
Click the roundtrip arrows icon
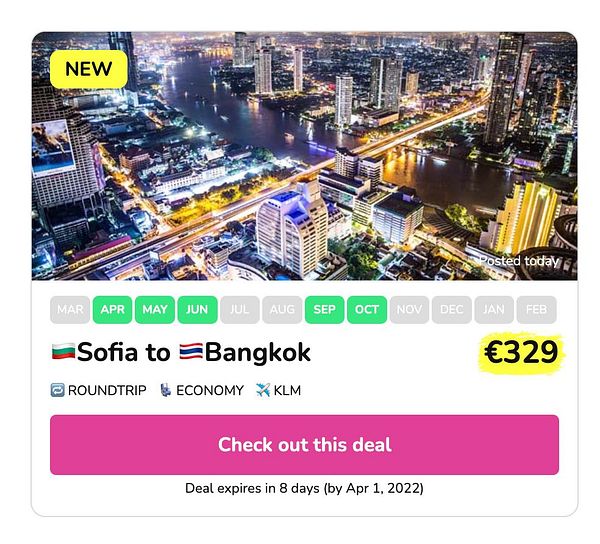57,390
